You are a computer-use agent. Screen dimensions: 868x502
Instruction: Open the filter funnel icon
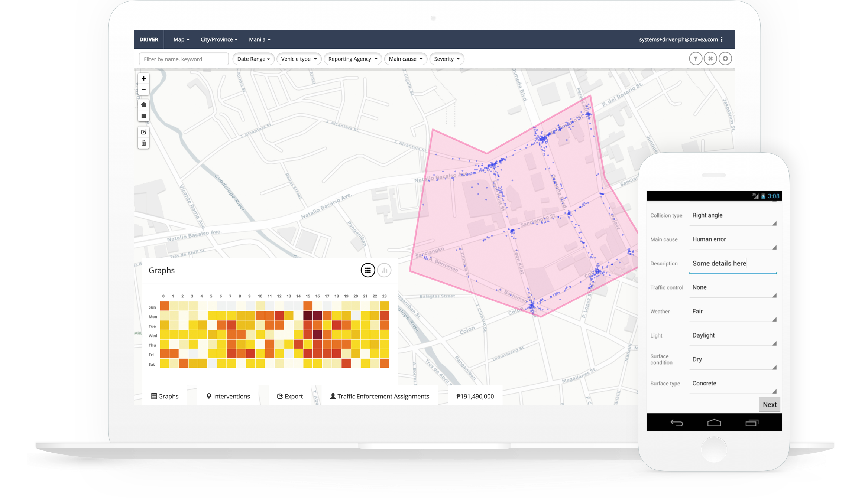pyautogui.click(x=696, y=58)
